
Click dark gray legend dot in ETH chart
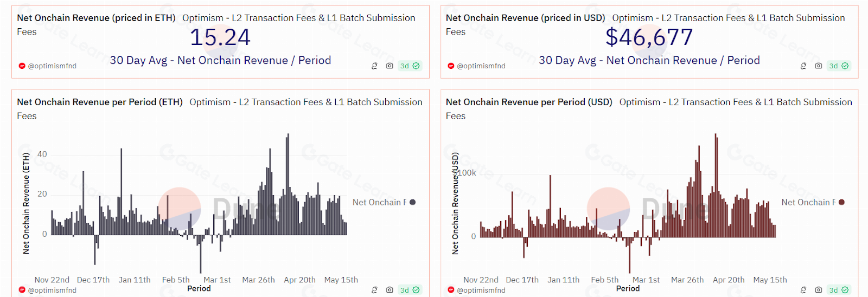tap(413, 202)
